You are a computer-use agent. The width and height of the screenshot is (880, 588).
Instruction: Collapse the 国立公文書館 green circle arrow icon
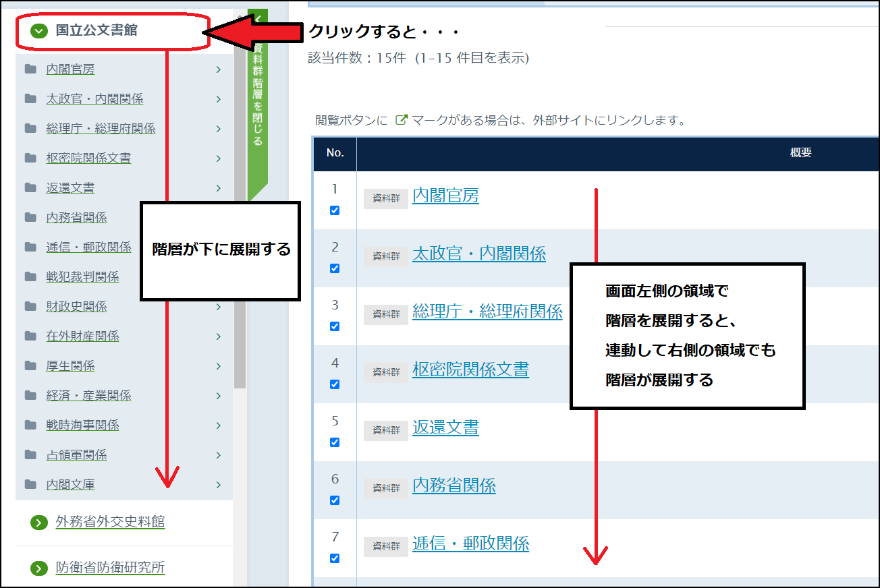pos(40,30)
